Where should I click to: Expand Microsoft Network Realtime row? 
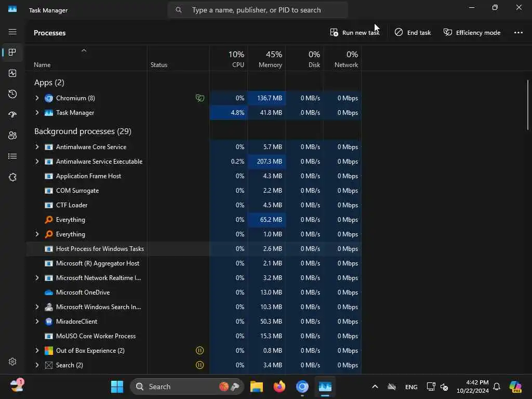pyautogui.click(x=37, y=278)
